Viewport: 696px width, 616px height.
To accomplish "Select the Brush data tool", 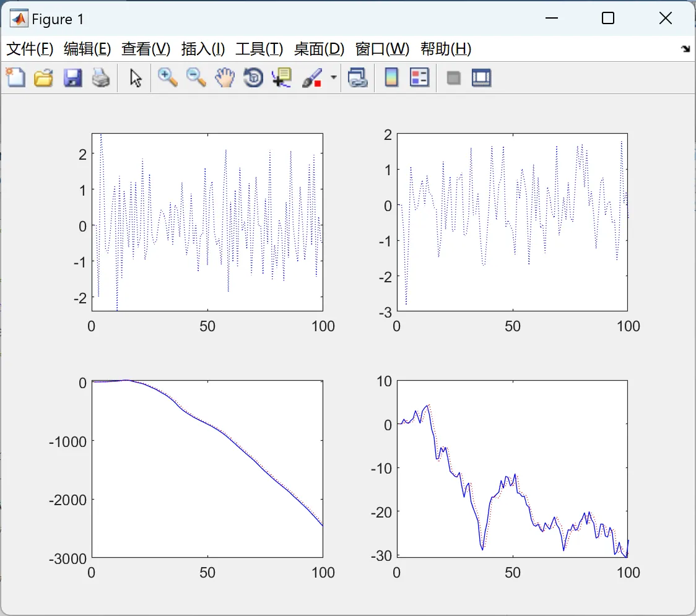I will pyautogui.click(x=312, y=77).
